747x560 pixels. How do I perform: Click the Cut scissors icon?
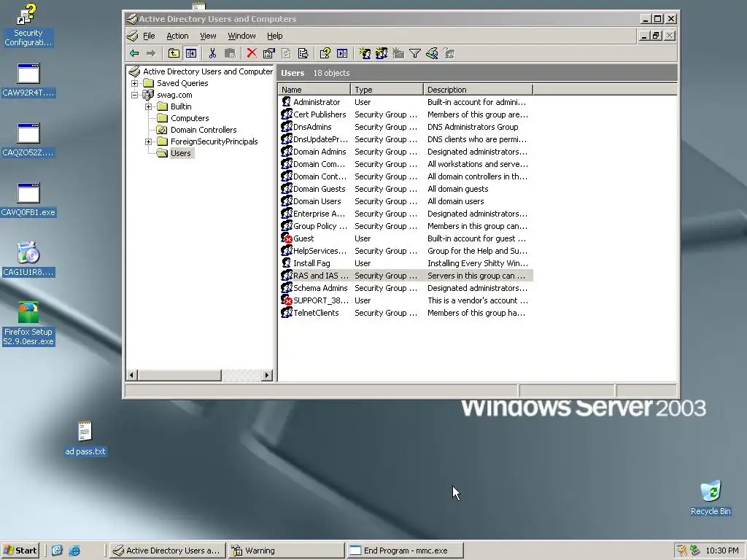pos(212,53)
